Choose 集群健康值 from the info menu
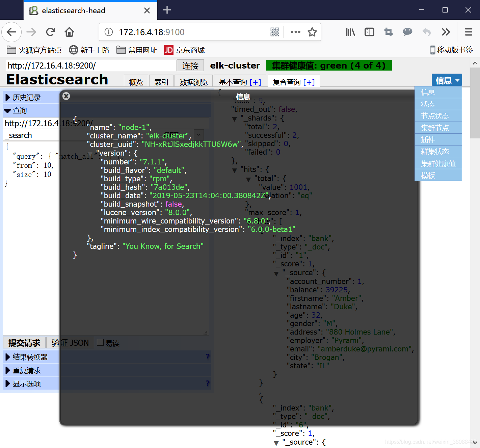The image size is (480, 448). (x=438, y=163)
